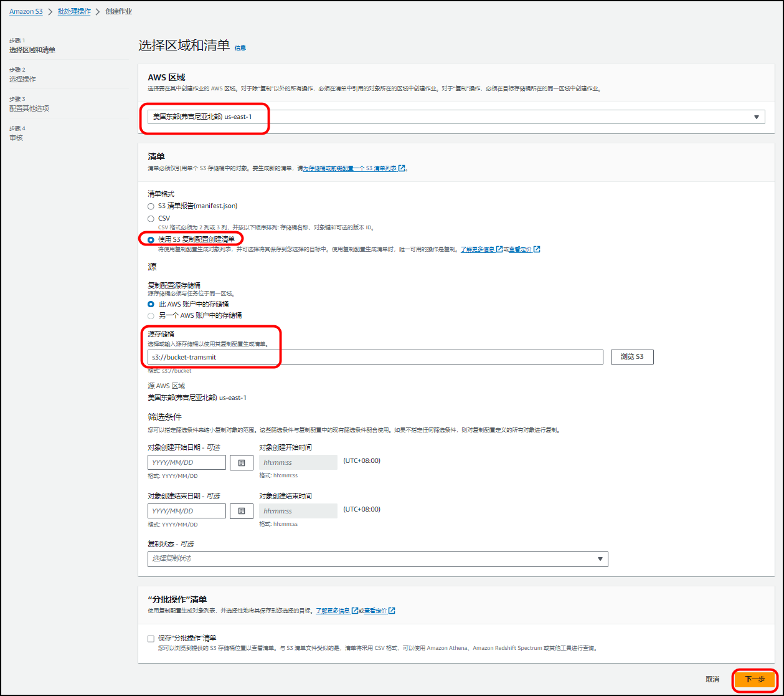Image resolution: width=784 pixels, height=696 pixels.
Task: Click the 源存储桶 input field
Action: 375,357
